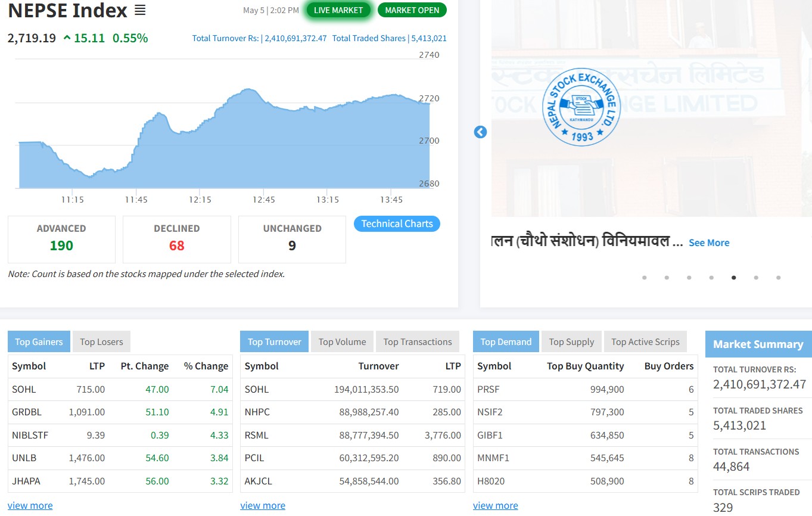This screenshot has height=516, width=812.
Task: Select the sixth carousel dot
Action: 756,278
